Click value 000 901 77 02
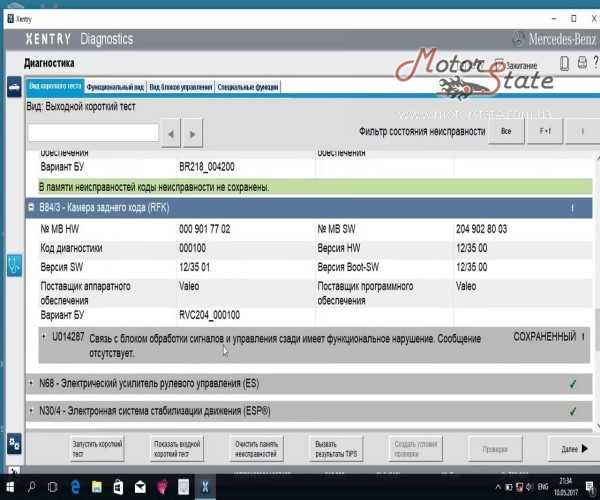 pos(204,229)
